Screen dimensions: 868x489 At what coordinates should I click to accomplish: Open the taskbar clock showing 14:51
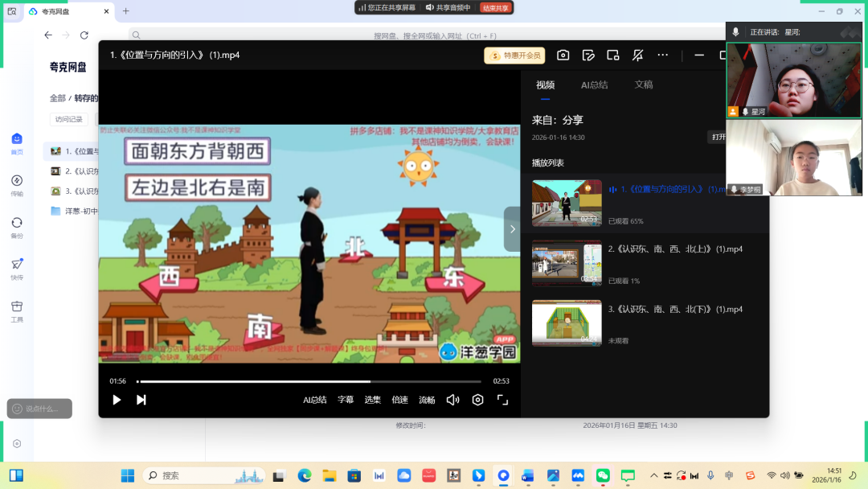pyautogui.click(x=826, y=475)
